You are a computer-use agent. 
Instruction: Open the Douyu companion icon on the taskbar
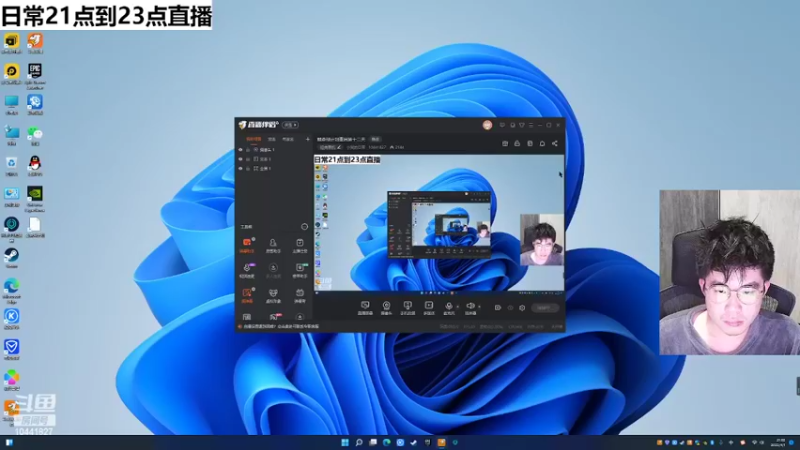441,442
